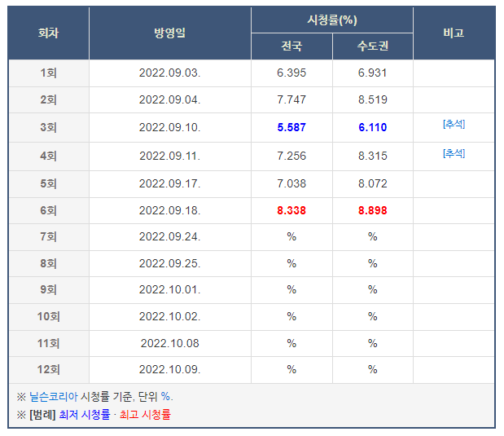Click the 11회 episode cell
The height and width of the screenshot is (436, 504).
[49, 343]
